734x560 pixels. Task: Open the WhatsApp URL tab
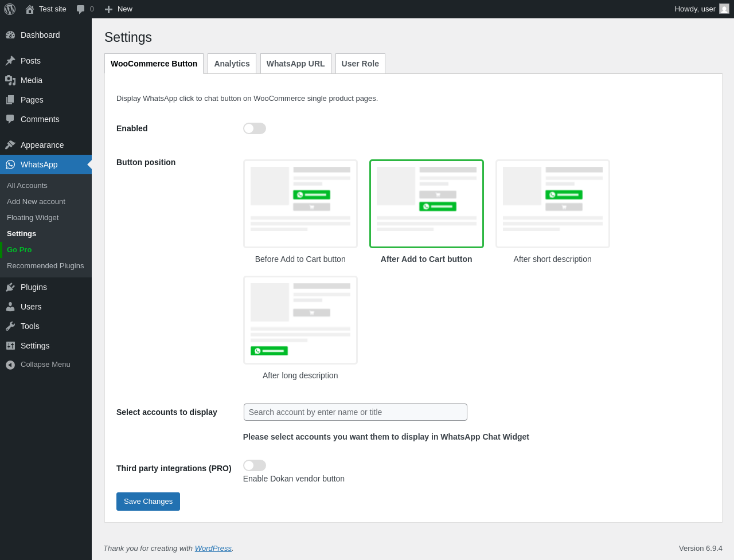[295, 64]
